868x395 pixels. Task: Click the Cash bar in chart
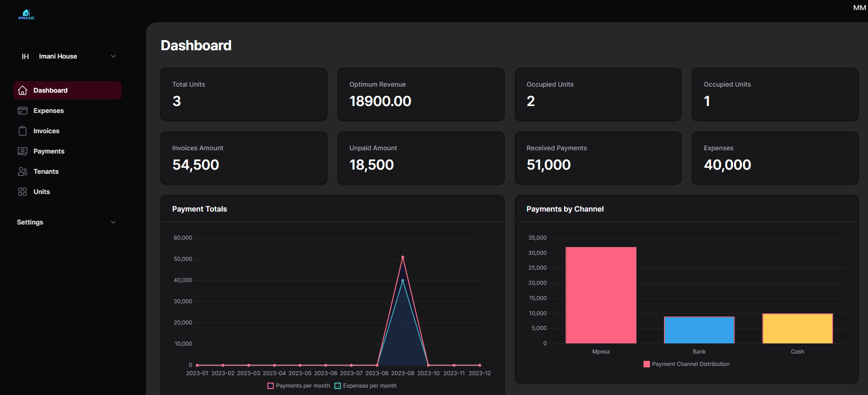point(798,329)
